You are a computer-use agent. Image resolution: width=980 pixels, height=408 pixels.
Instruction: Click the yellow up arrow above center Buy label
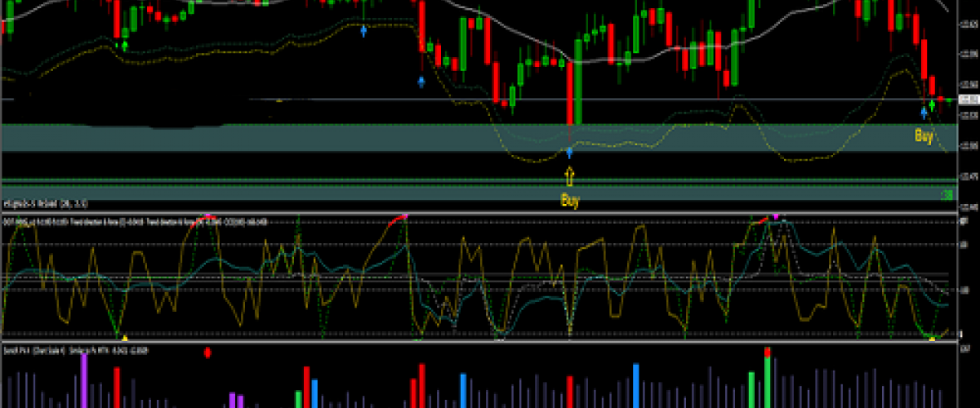[570, 175]
